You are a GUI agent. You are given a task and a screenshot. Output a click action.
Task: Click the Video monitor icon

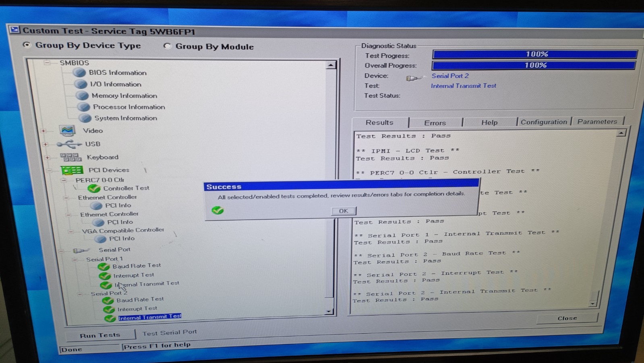pos(67,130)
